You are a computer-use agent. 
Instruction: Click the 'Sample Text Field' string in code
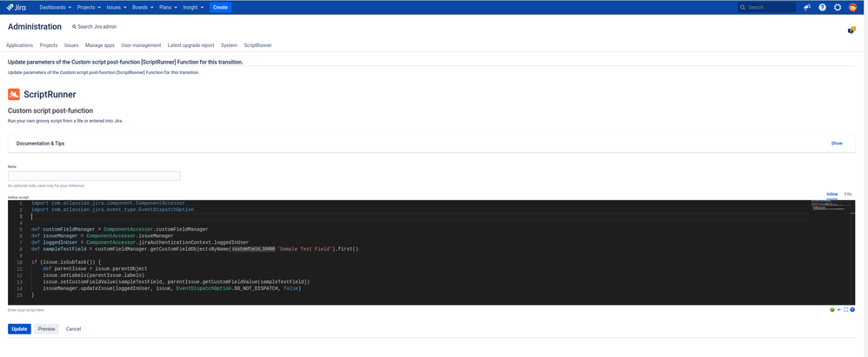coord(305,249)
